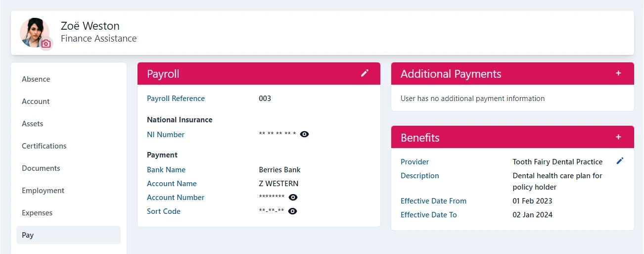Edit the Tooth Fairy Dental benefit
This screenshot has width=644, height=254.
[620, 161]
